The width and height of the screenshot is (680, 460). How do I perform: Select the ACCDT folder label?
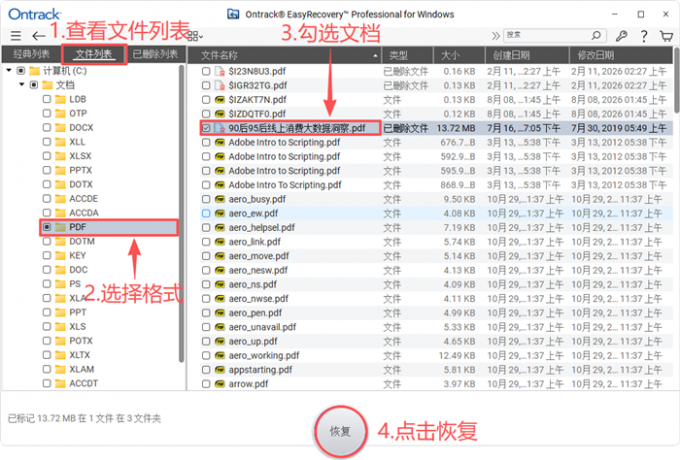[x=83, y=383]
